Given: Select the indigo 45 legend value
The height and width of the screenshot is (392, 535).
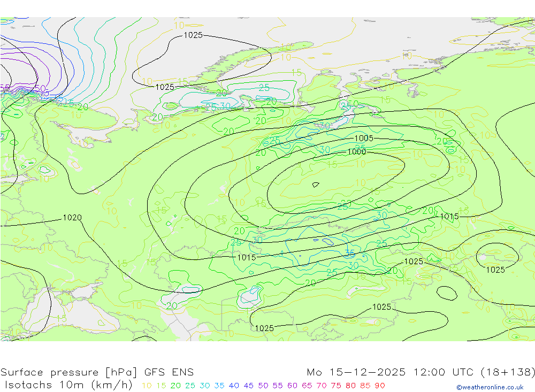Looking at the screenshot, I should pyautogui.click(x=248, y=386).
